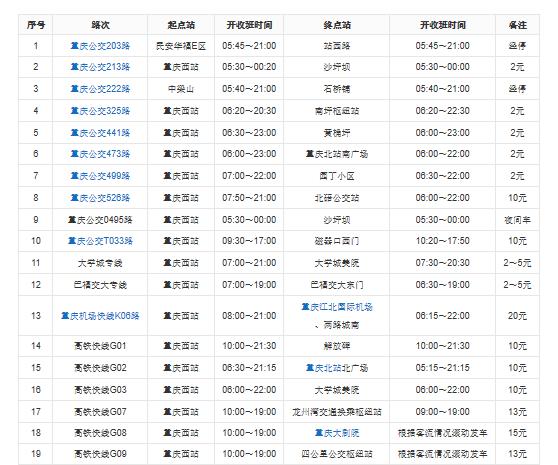
Task: Click the 北碚公交站 terminal cell
Action: [337, 198]
